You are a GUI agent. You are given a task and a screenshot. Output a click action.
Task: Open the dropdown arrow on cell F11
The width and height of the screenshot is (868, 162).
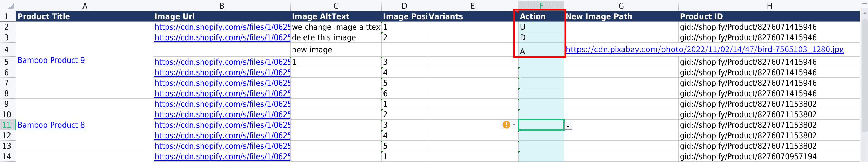pos(568,126)
